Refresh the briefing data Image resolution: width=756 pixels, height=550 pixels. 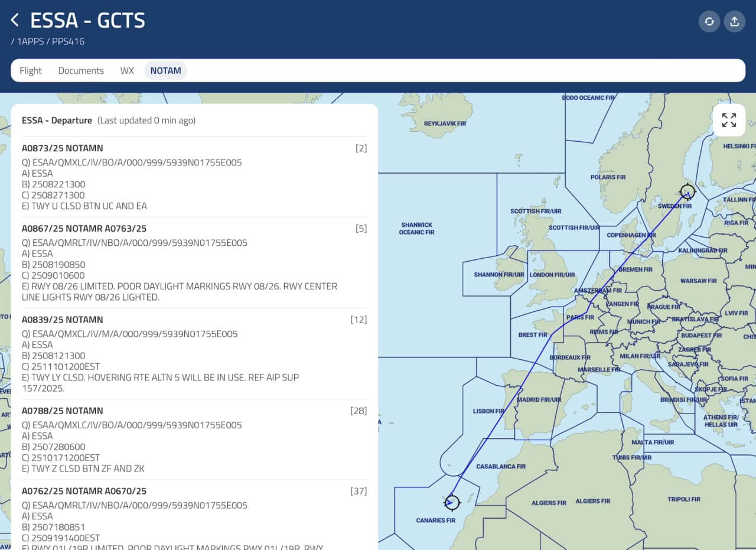pyautogui.click(x=709, y=21)
